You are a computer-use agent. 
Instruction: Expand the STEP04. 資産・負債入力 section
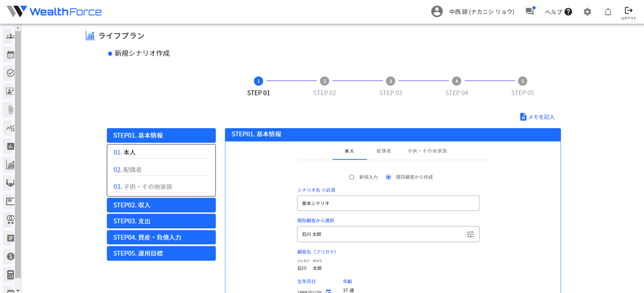click(161, 237)
